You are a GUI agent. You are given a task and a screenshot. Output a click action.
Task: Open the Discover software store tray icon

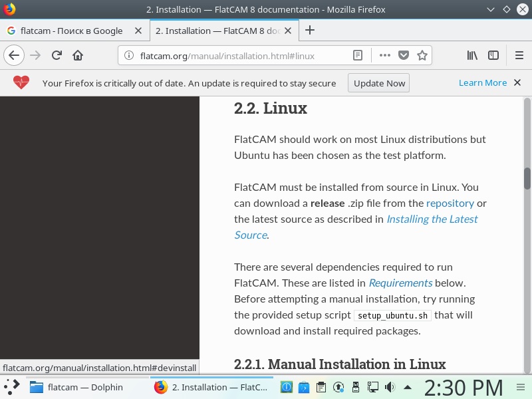[304, 387]
